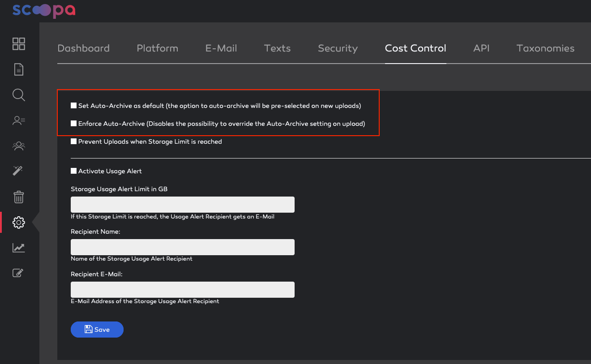Check Prevent Uploads when Storage Limit reached
The image size is (591, 364).
click(73, 141)
